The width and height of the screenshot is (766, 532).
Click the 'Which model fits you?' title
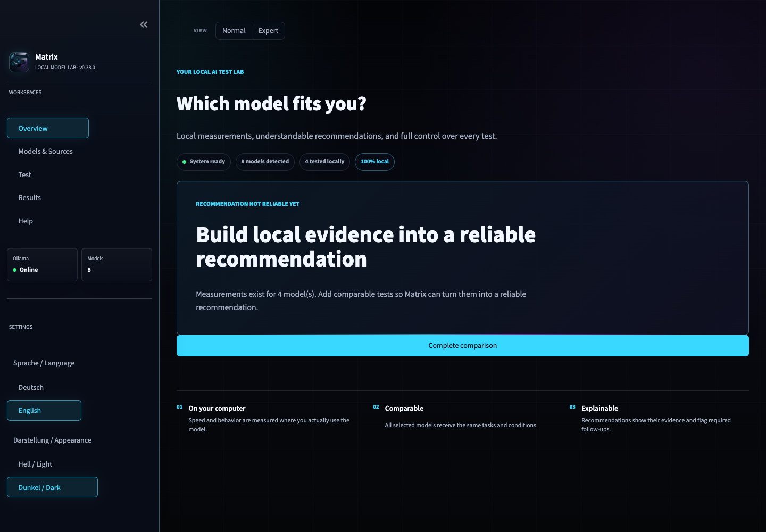pos(271,104)
